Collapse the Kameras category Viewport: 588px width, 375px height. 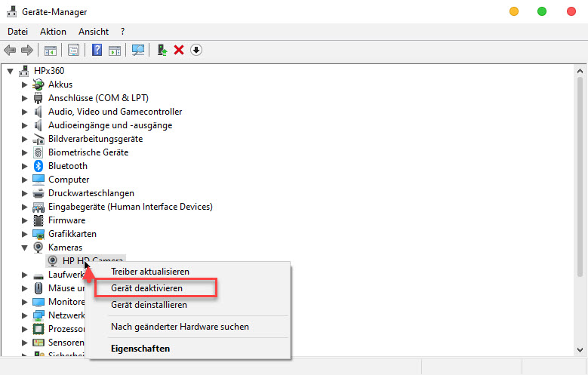25,247
